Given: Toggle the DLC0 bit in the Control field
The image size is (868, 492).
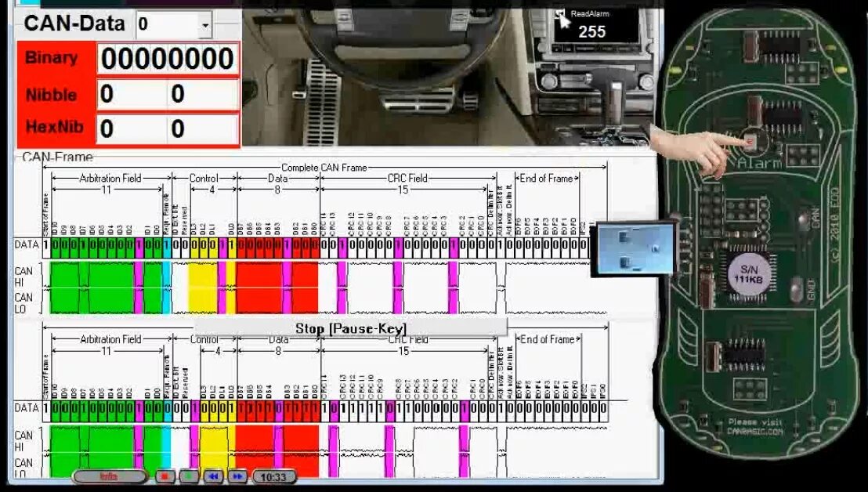Looking at the screenshot, I should 231,244.
